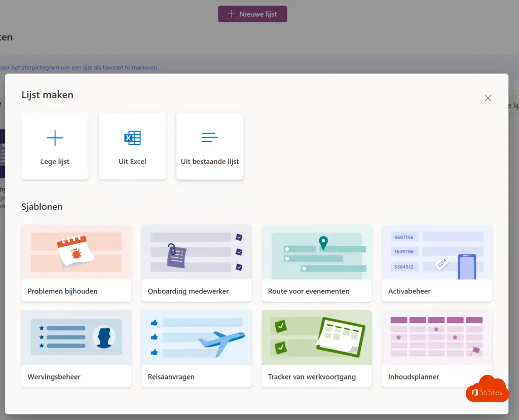Click the Nieuwe lijst button
This screenshot has width=519, height=420.
pyautogui.click(x=252, y=14)
